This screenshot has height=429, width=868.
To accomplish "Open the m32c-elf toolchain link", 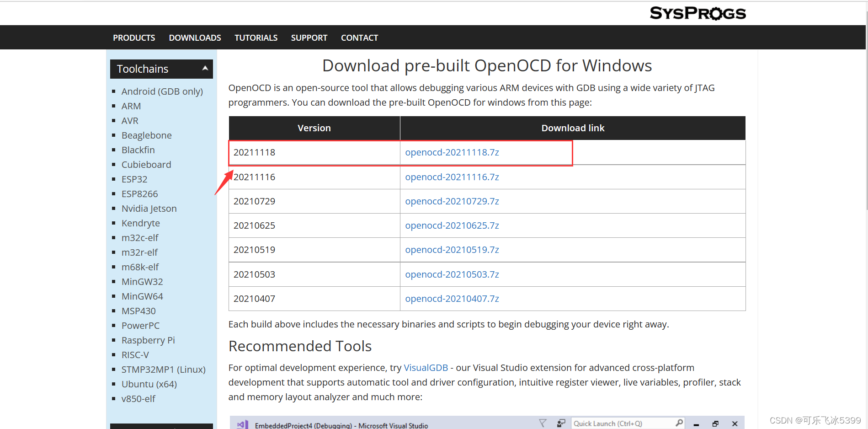I will (x=140, y=238).
